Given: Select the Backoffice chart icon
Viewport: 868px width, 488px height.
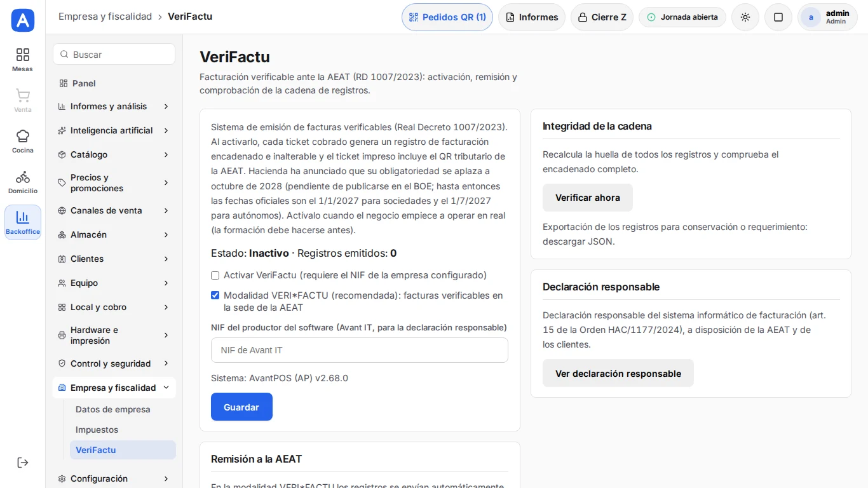Looking at the screenshot, I should (x=23, y=217).
